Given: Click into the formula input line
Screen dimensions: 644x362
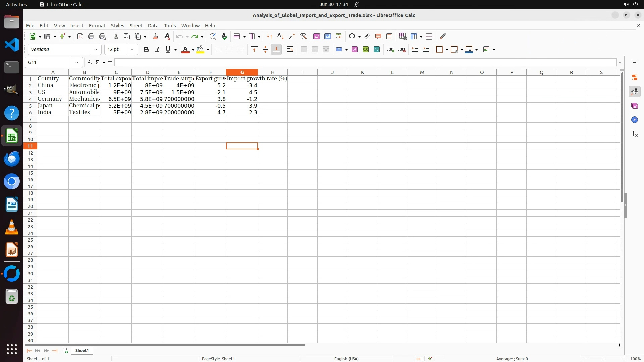Looking at the screenshot, I should [366, 62].
